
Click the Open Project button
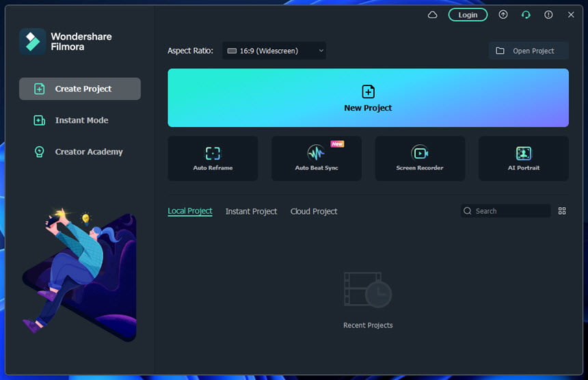coord(529,51)
